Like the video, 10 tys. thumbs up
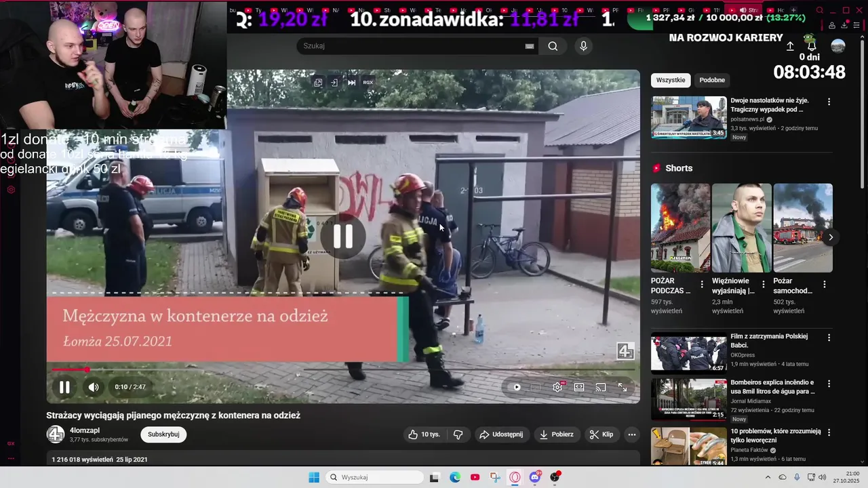The image size is (868, 488). [425, 434]
